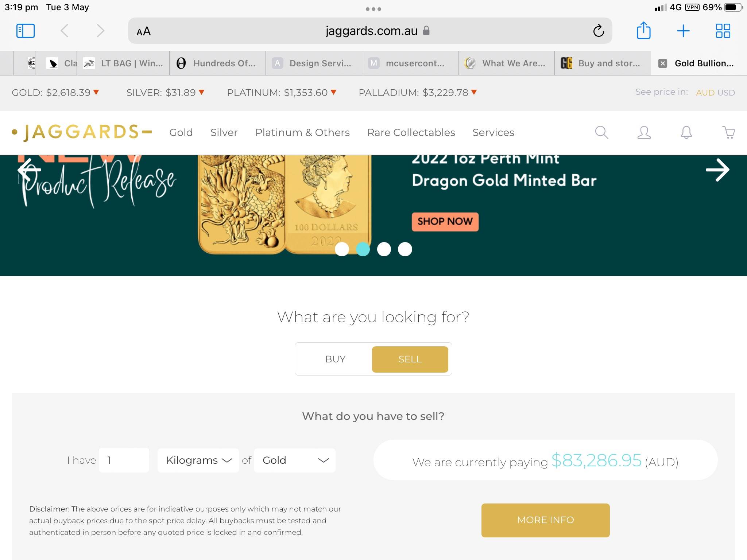Click the SHOP NOW banner button
This screenshot has width=747, height=560.
pos(445,222)
